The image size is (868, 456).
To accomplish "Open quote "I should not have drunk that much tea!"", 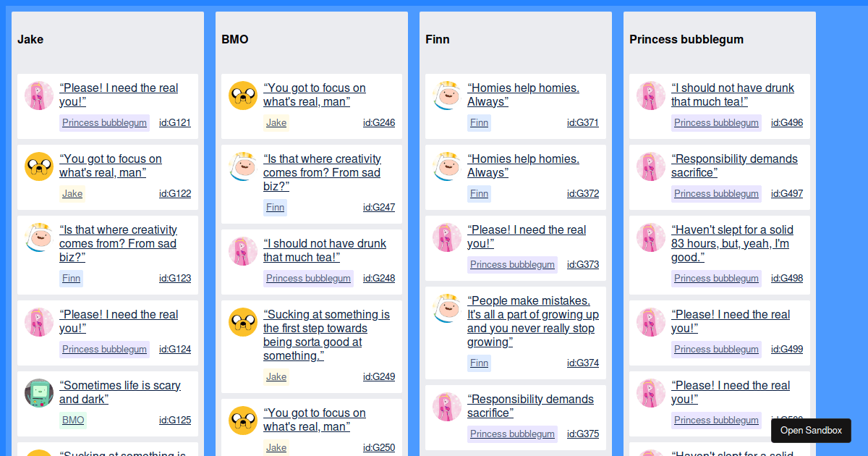I will (325, 250).
